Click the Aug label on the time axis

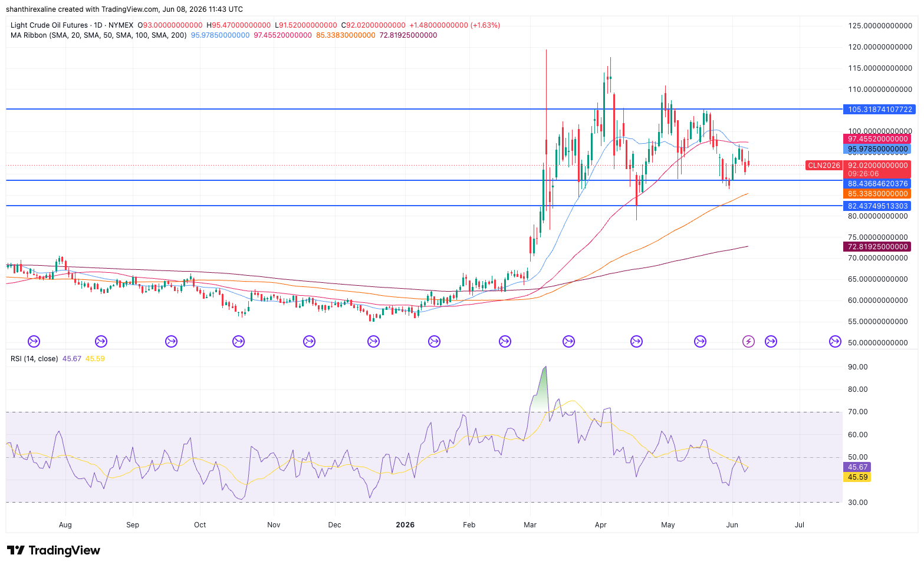(65, 525)
